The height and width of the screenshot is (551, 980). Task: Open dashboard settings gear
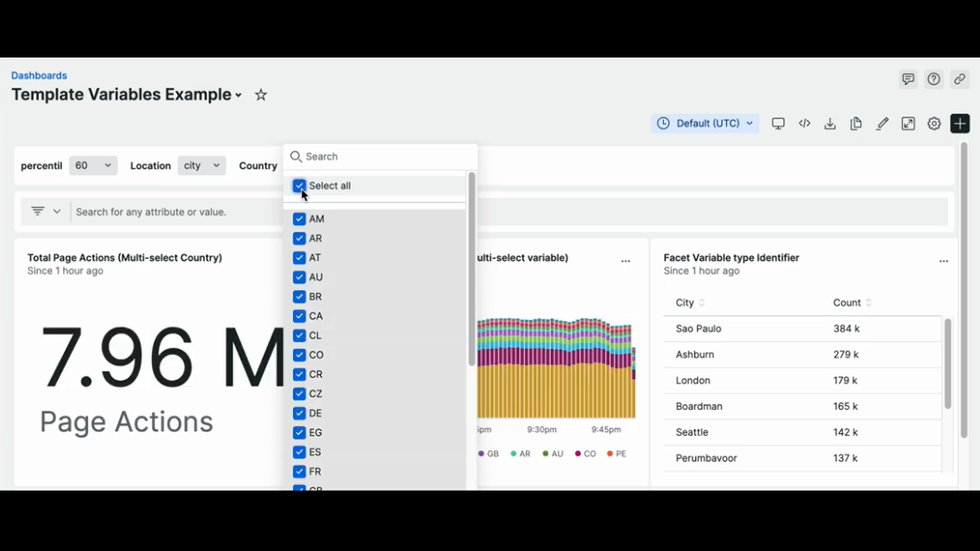[x=934, y=123]
